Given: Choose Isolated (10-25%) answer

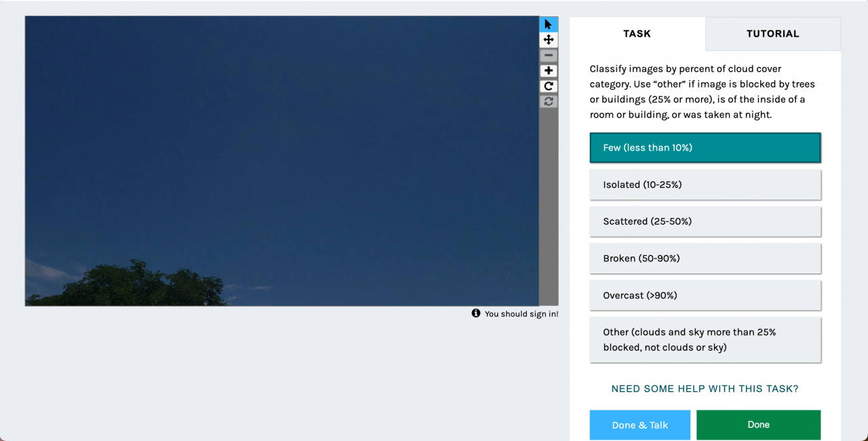Looking at the screenshot, I should click(x=705, y=185).
